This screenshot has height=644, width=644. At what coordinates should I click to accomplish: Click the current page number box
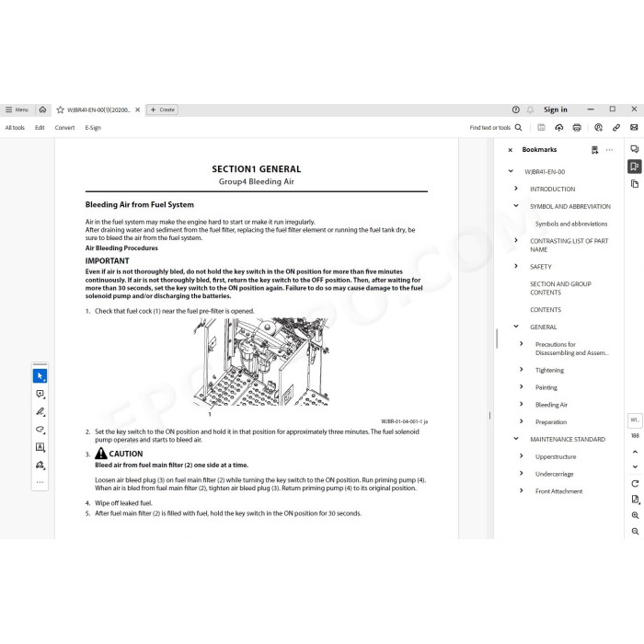pyautogui.click(x=635, y=420)
